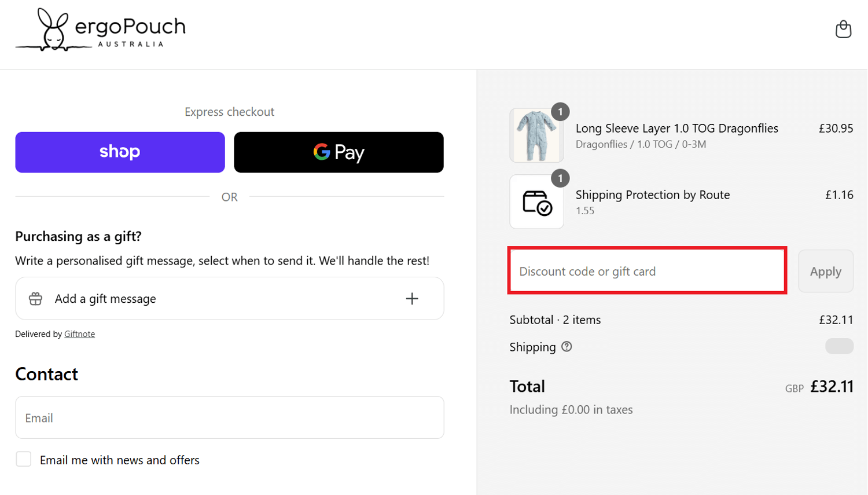Click the Discount code or gift card field
Image resolution: width=868 pixels, height=495 pixels.
646,271
